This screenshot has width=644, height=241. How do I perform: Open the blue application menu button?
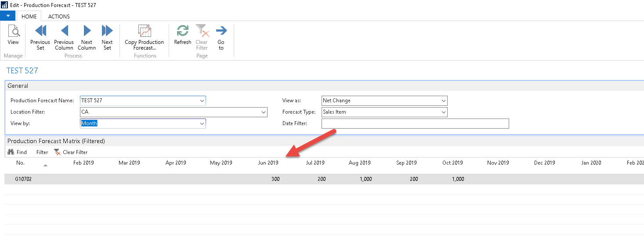tap(8, 16)
